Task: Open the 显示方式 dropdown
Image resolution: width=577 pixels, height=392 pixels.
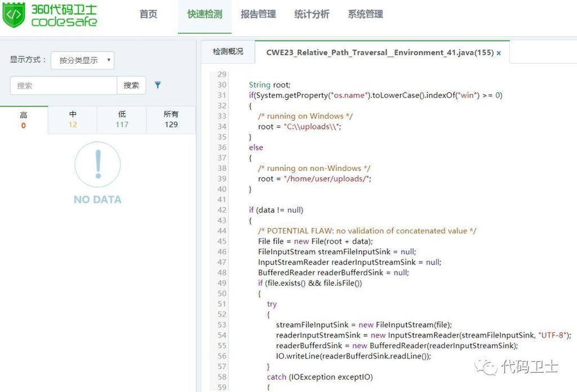Action: [82, 60]
